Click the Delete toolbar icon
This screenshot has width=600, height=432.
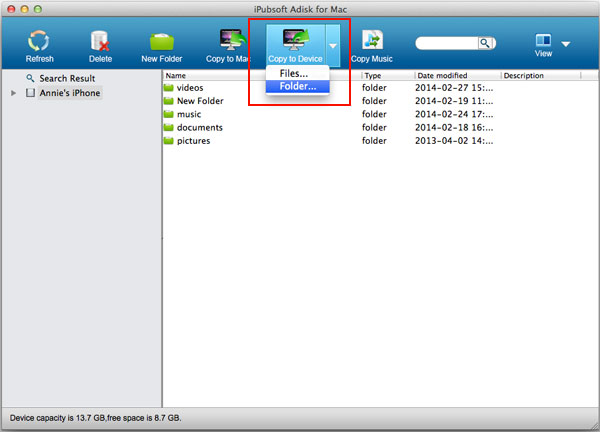pos(100,41)
